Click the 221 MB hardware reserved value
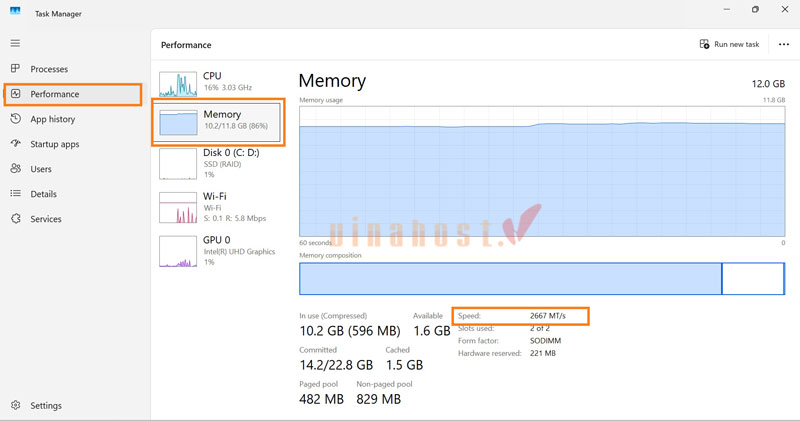 point(542,353)
